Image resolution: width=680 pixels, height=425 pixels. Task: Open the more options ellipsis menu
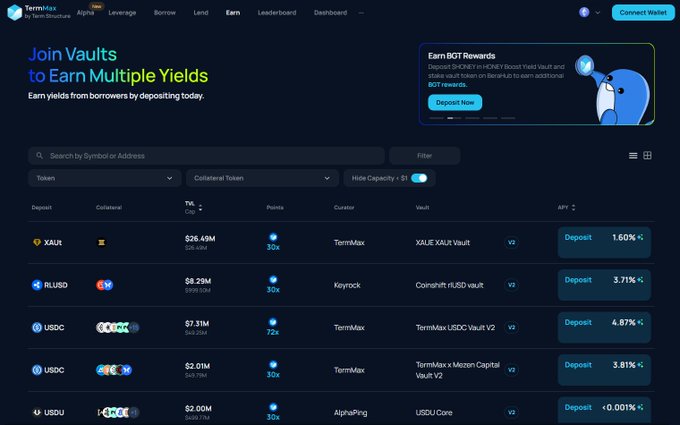(x=361, y=13)
